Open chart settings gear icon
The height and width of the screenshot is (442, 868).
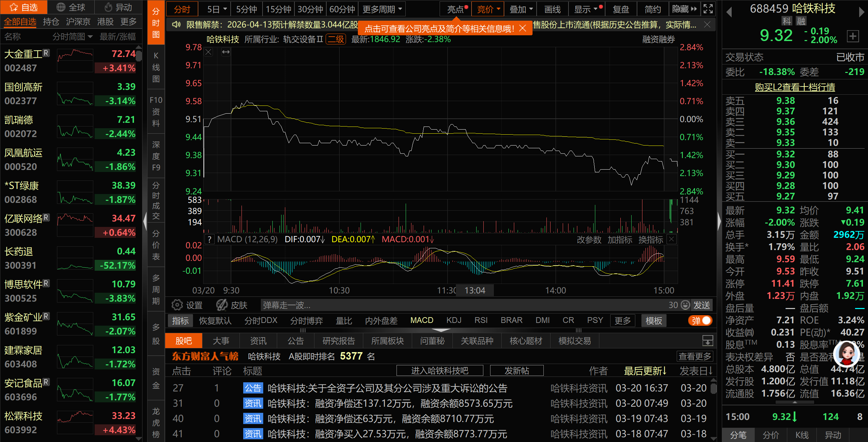177,305
